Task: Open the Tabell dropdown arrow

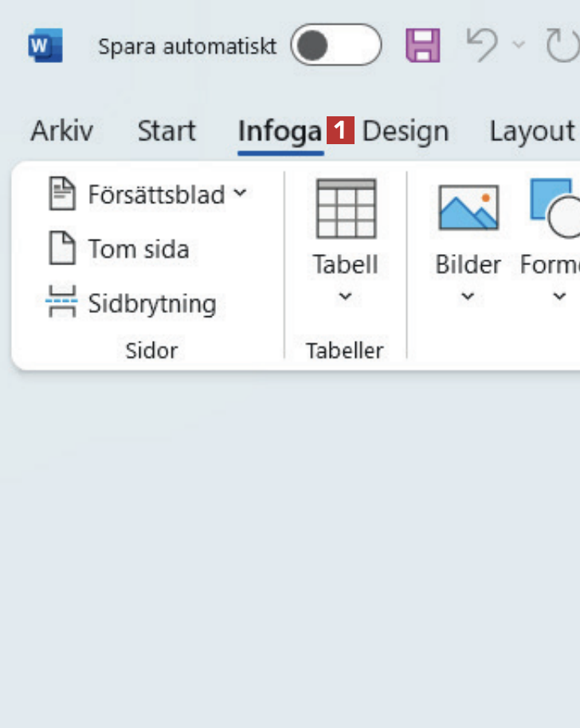Action: pyautogui.click(x=345, y=297)
